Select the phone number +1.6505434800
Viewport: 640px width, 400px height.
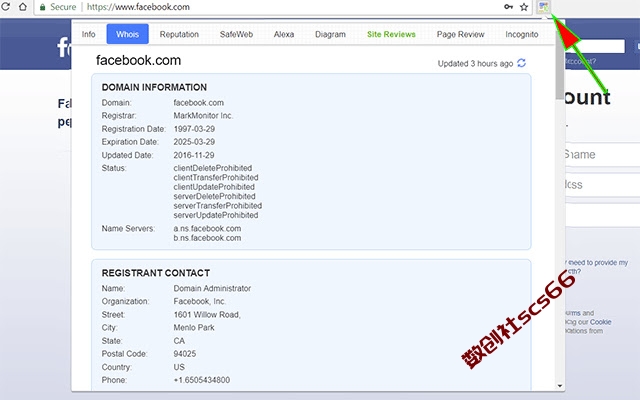pos(202,380)
